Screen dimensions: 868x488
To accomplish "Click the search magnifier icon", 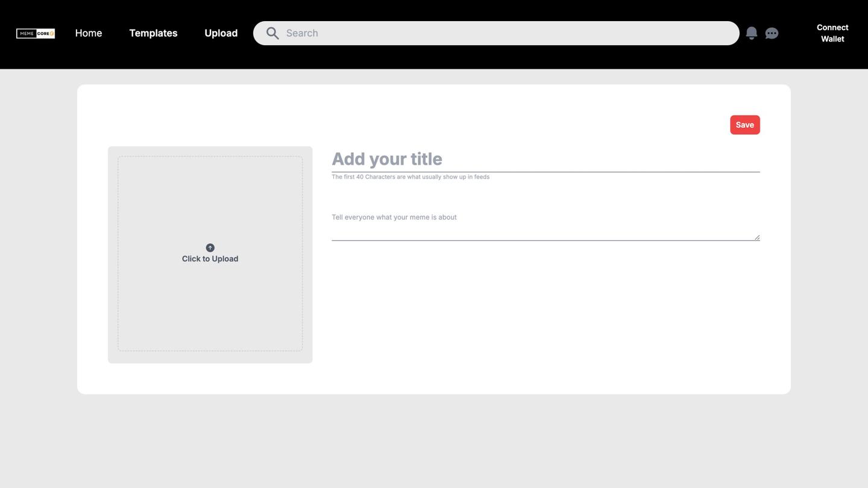I will pos(272,33).
